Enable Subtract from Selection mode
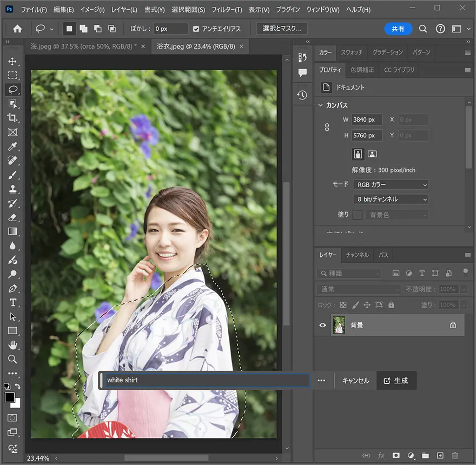The width and height of the screenshot is (476, 465). pyautogui.click(x=98, y=29)
